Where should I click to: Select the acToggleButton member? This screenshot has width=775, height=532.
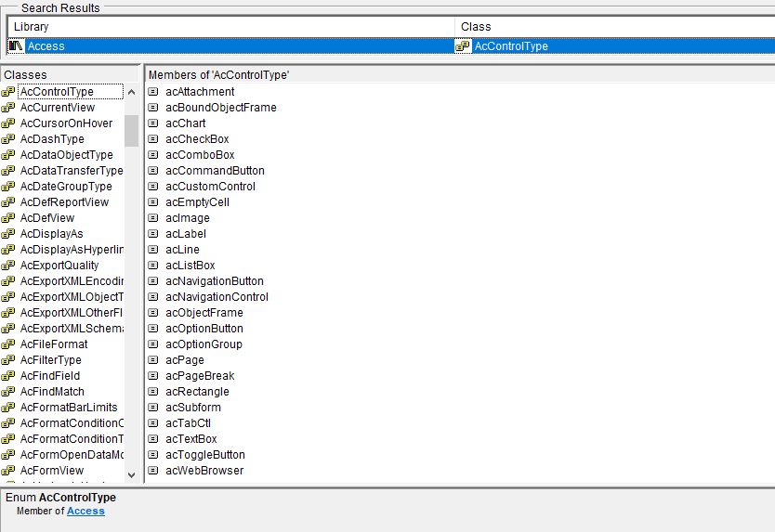(205, 455)
